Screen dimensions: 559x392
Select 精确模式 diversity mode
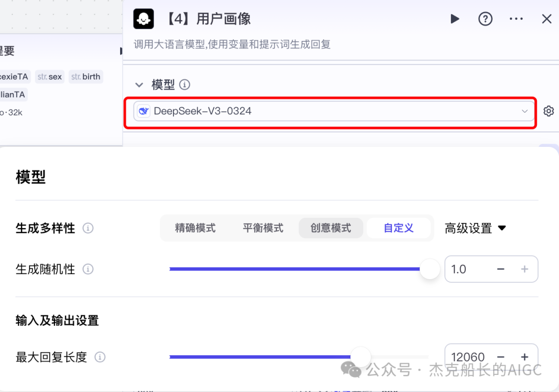[195, 228]
